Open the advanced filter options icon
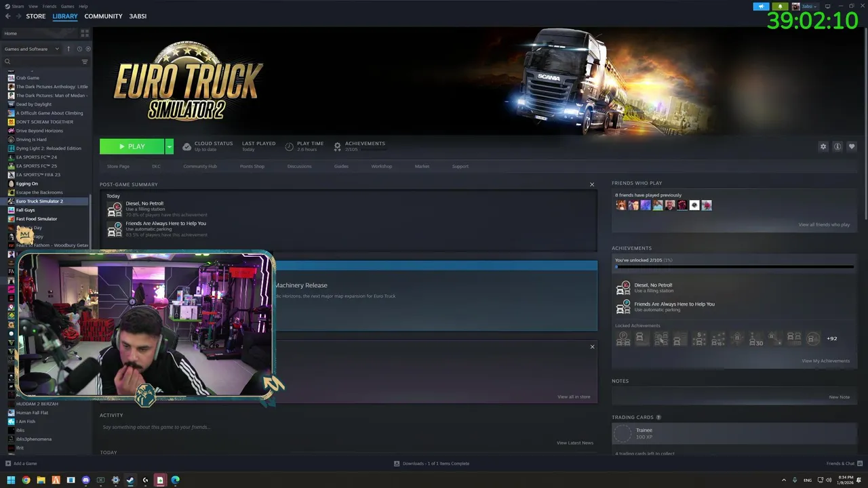Image resolution: width=868 pixels, height=488 pixels. pos(85,62)
